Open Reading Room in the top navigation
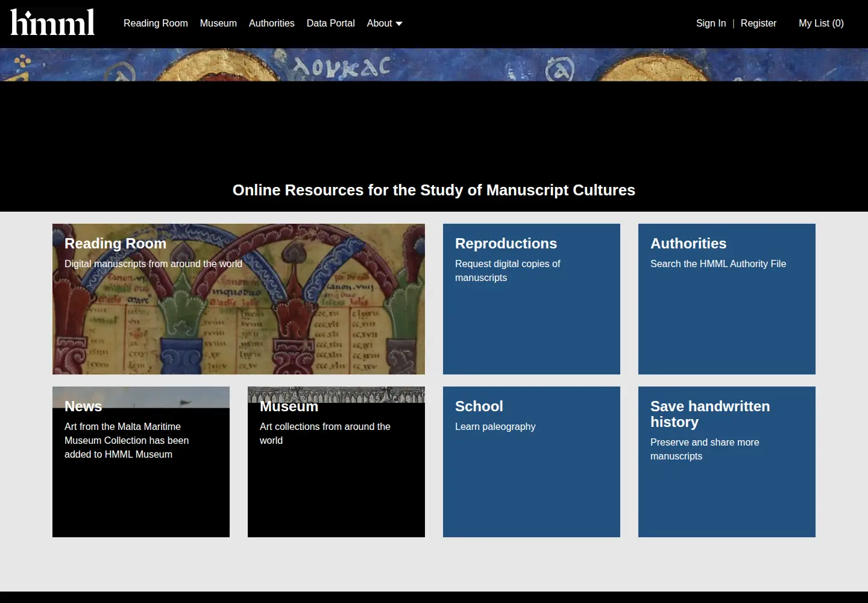The image size is (868, 603). click(x=156, y=23)
